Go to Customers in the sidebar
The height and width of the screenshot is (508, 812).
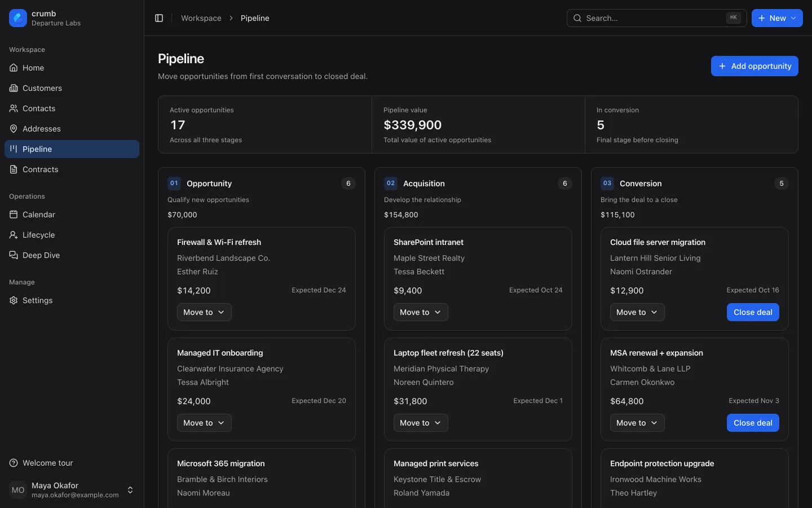72,88
